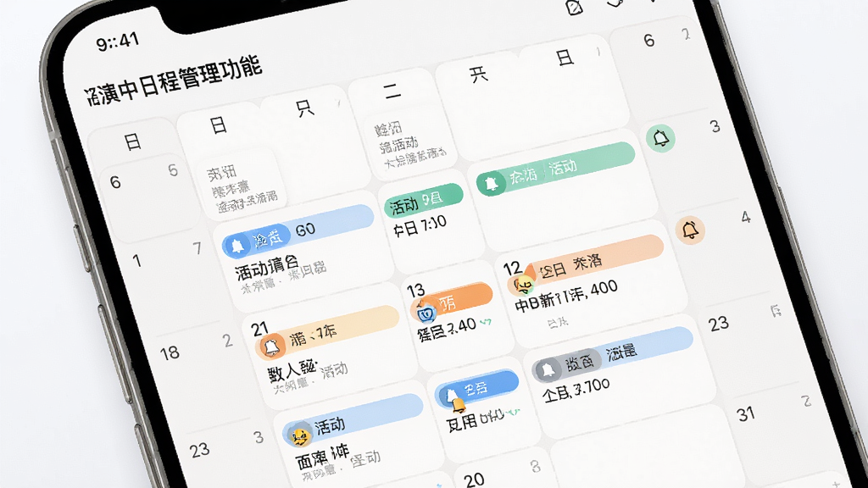
Task: Open the event card numbered 13
Action: (457, 318)
